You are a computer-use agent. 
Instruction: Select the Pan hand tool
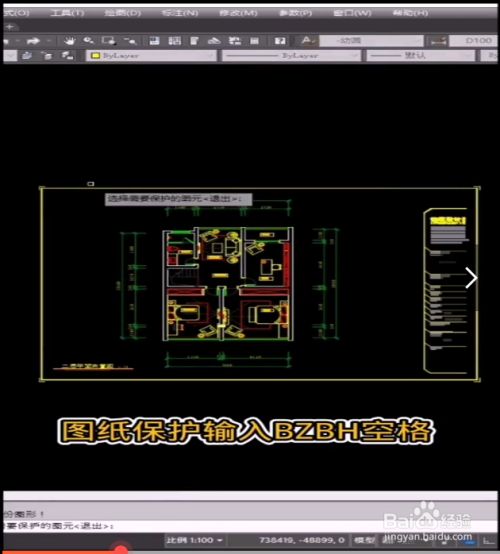70,41
